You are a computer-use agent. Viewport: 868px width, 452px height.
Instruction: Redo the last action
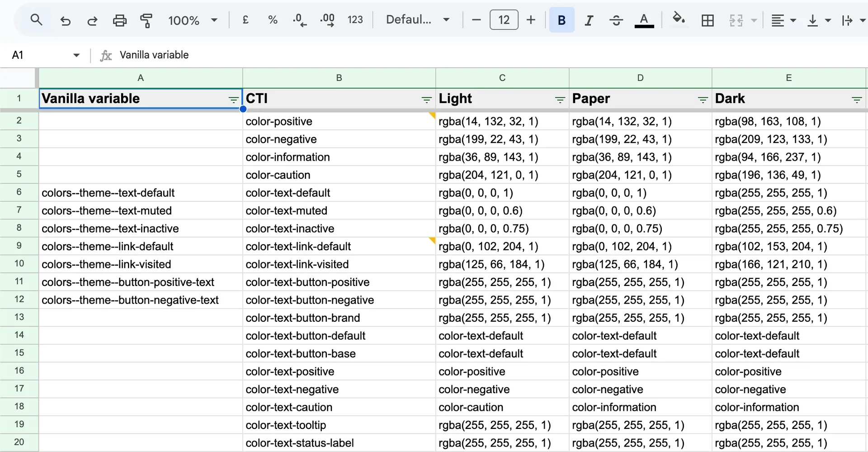coord(92,20)
